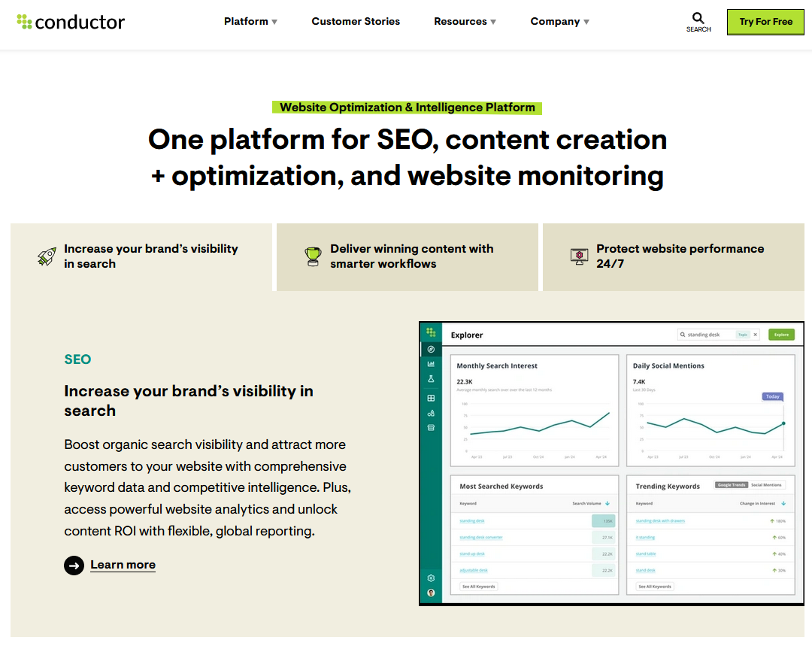Click the Conductor logo in the header
The width and height of the screenshot is (812, 646).
(x=71, y=22)
